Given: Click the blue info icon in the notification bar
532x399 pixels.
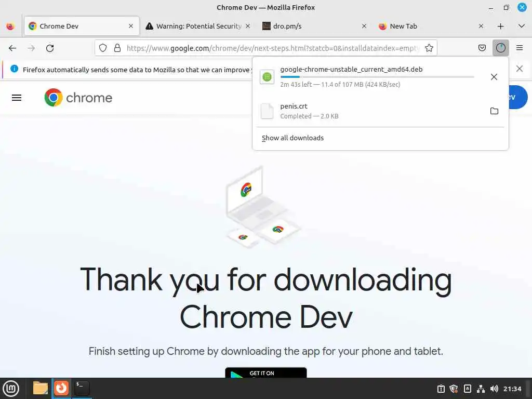Looking at the screenshot, I should [14, 69].
